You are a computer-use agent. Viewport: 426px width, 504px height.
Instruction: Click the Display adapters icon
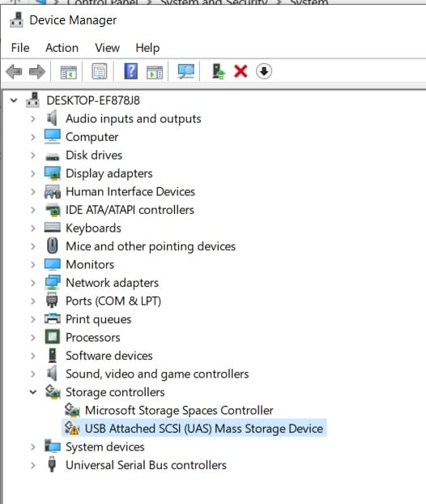pyautogui.click(x=53, y=173)
